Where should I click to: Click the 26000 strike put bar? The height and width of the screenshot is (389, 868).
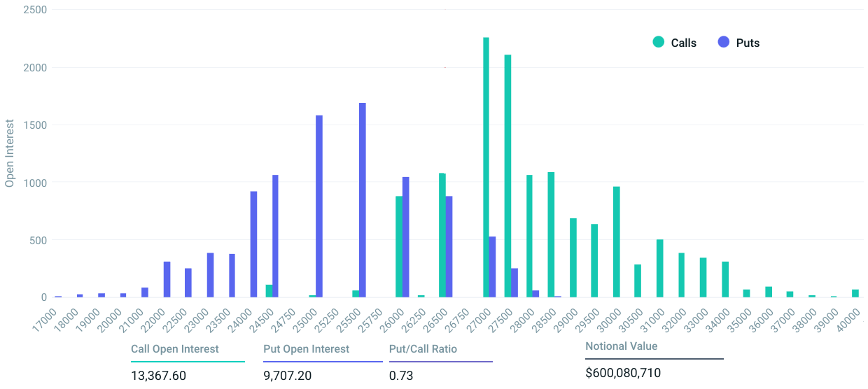coord(406,237)
